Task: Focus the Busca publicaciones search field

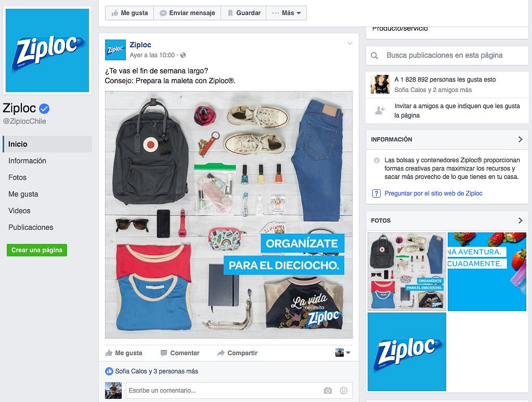Action: coord(447,55)
